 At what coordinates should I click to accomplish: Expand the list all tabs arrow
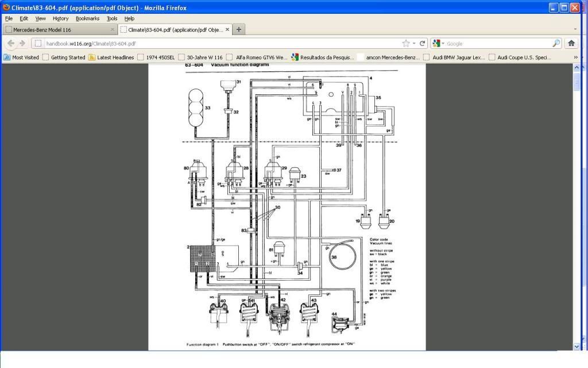(x=576, y=29)
